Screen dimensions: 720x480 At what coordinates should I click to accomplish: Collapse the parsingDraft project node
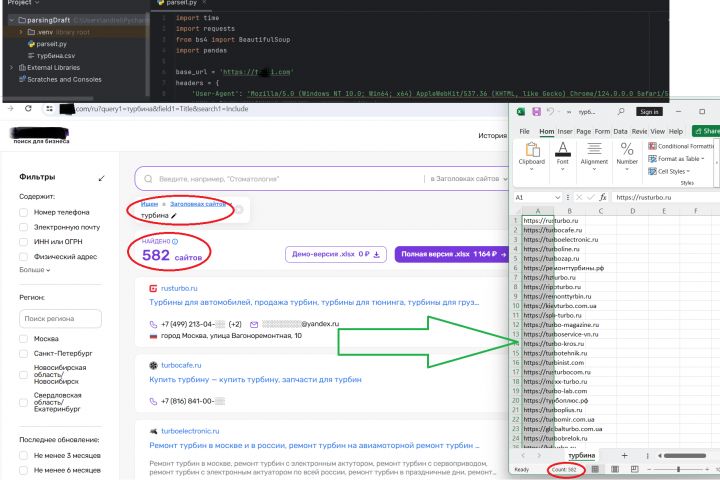(x=12, y=20)
